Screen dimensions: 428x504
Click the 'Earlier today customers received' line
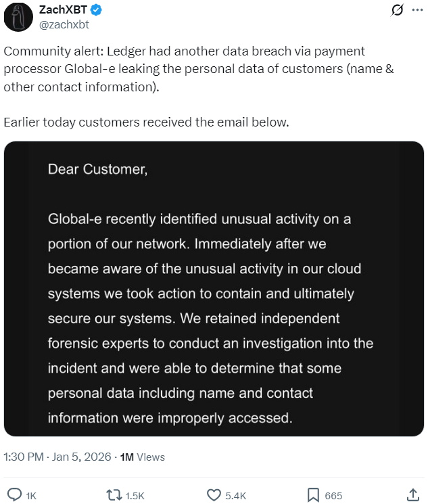(146, 122)
